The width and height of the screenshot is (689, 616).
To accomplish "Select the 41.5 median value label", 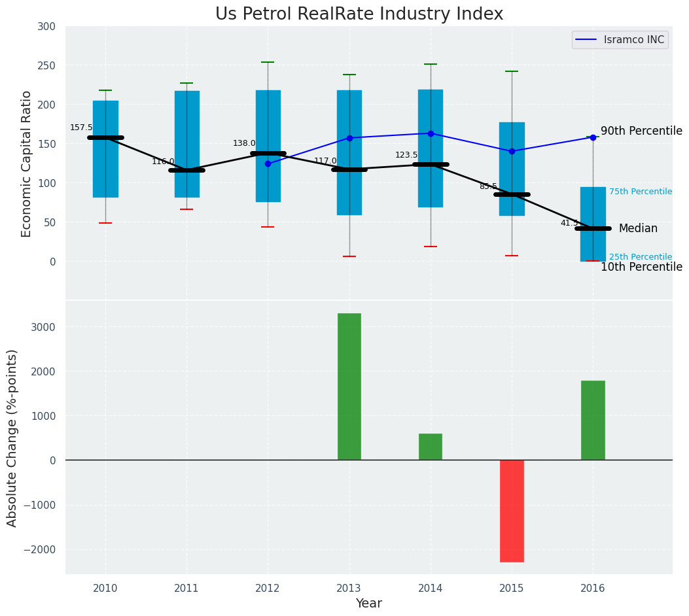I will (569, 223).
